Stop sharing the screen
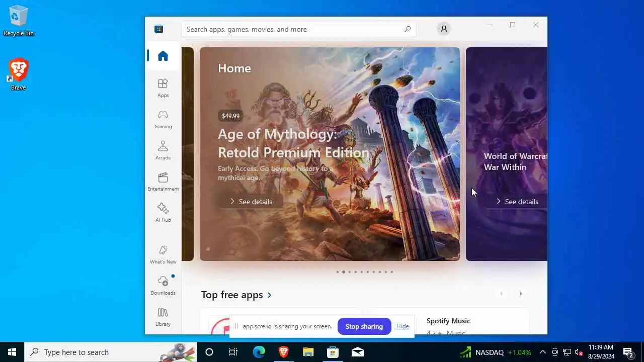Screen dimensions: 644x362 click(x=364, y=326)
